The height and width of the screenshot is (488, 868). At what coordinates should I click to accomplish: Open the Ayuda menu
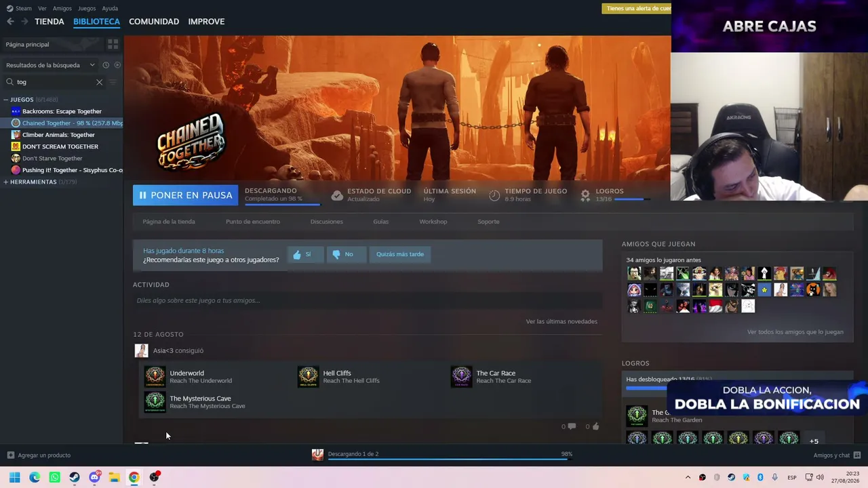[110, 8]
